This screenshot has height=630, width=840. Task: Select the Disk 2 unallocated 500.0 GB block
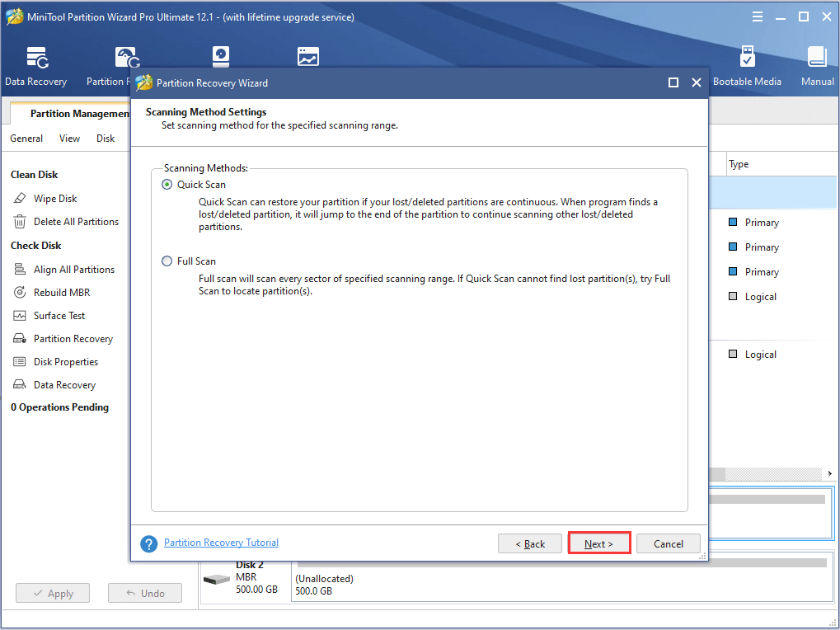[x=562, y=576]
